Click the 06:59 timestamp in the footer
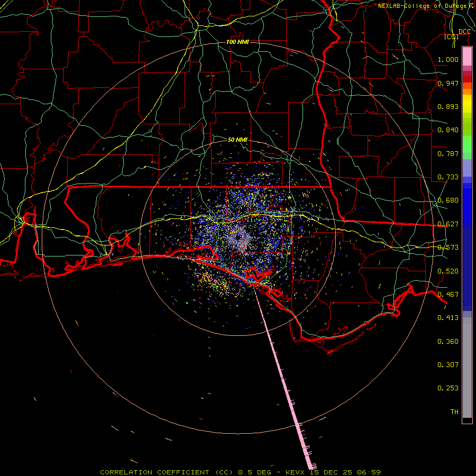 click(x=369, y=472)
